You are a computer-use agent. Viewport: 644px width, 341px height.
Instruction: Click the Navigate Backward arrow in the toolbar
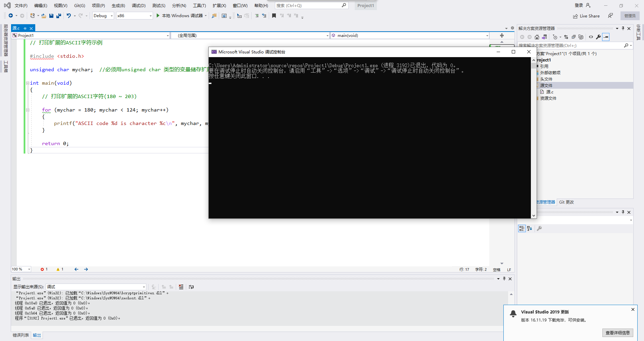pos(11,15)
